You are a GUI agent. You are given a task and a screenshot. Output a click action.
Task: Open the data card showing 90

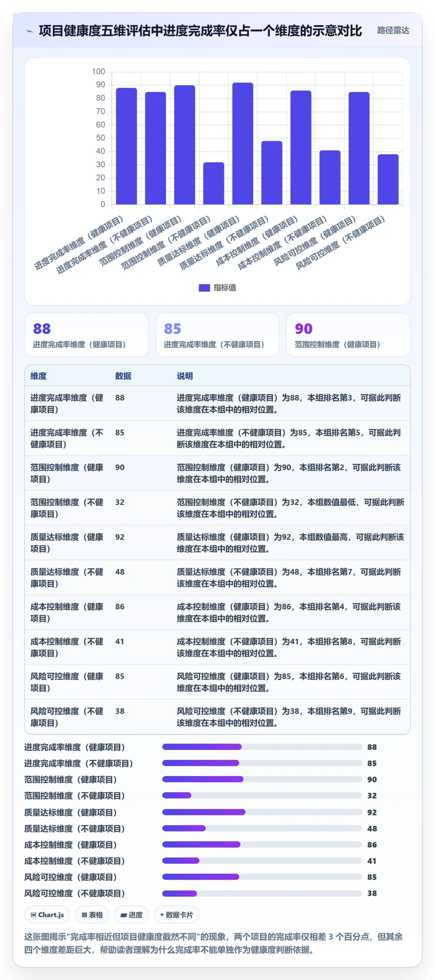tap(348, 335)
